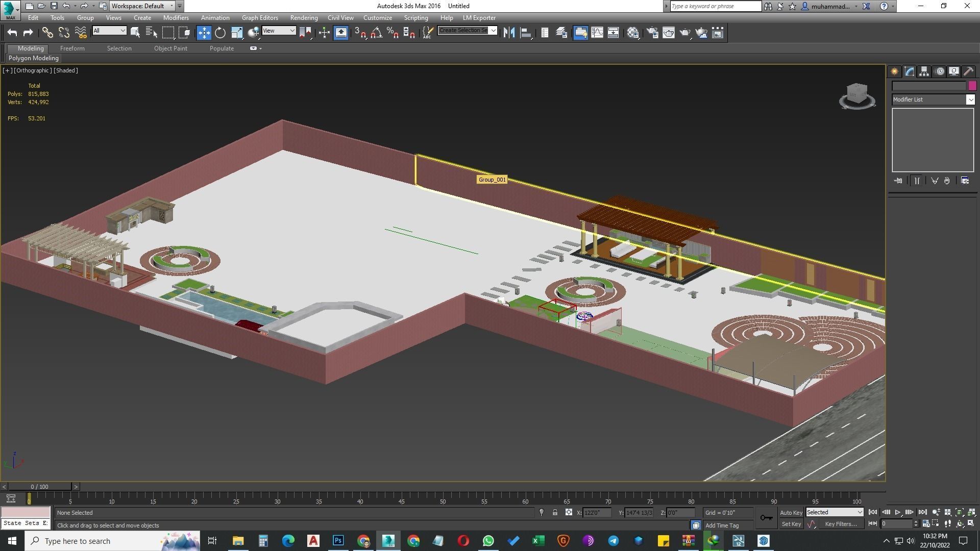Click the Auto Key button
Image resolution: width=980 pixels, height=551 pixels.
[791, 513]
